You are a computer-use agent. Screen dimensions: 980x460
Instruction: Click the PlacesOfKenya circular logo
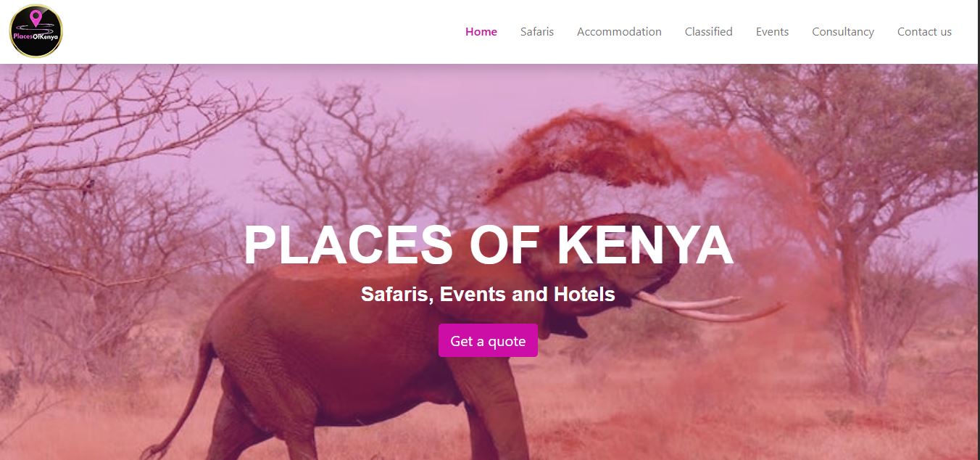point(36,31)
